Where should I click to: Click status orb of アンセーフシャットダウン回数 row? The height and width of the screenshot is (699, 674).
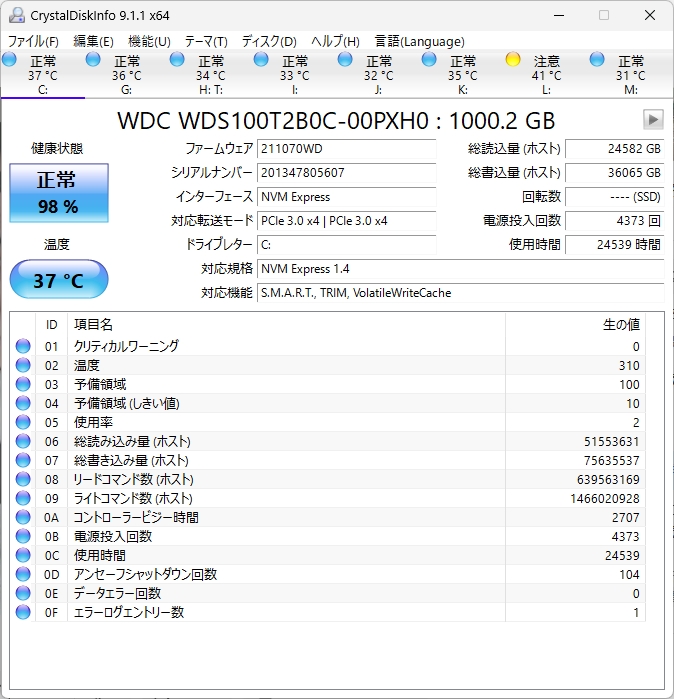23,574
